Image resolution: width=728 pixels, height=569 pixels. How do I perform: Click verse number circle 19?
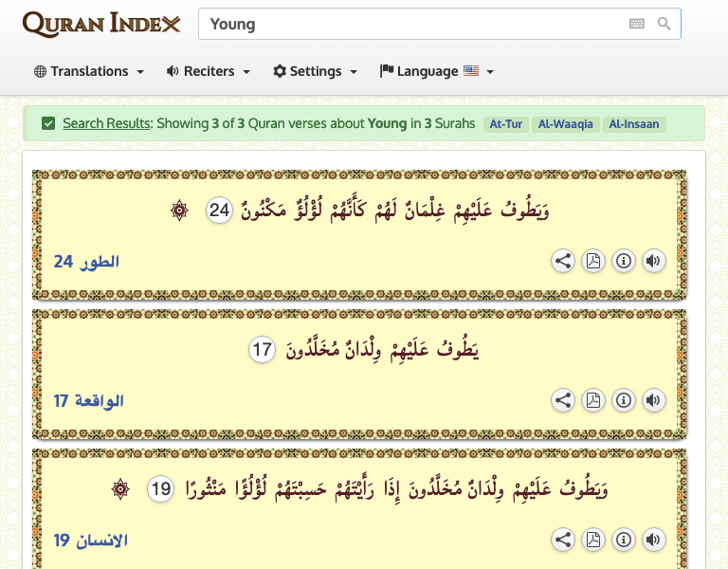point(160,488)
